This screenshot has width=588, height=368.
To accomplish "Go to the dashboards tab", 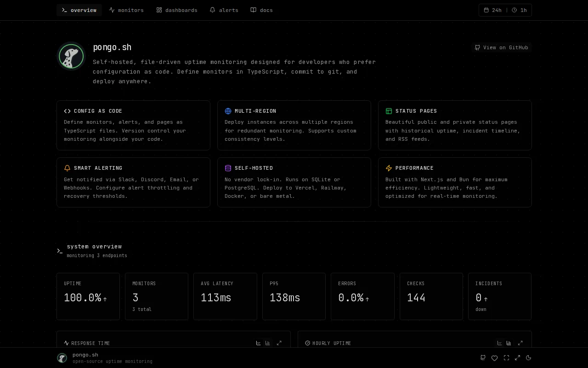I will point(177,10).
